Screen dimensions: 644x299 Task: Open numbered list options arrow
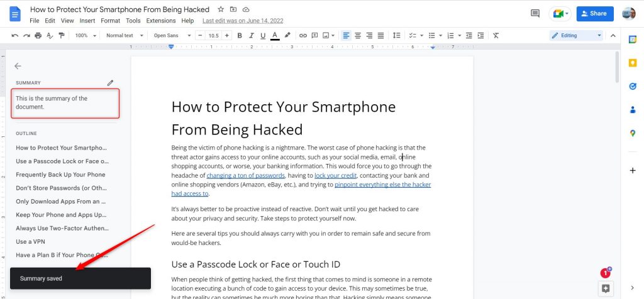459,36
